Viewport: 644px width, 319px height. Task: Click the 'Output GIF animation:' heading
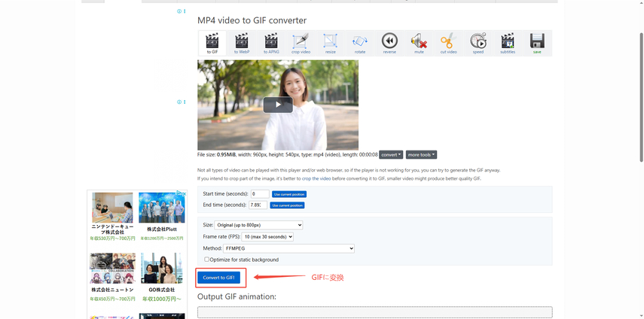[x=237, y=296]
